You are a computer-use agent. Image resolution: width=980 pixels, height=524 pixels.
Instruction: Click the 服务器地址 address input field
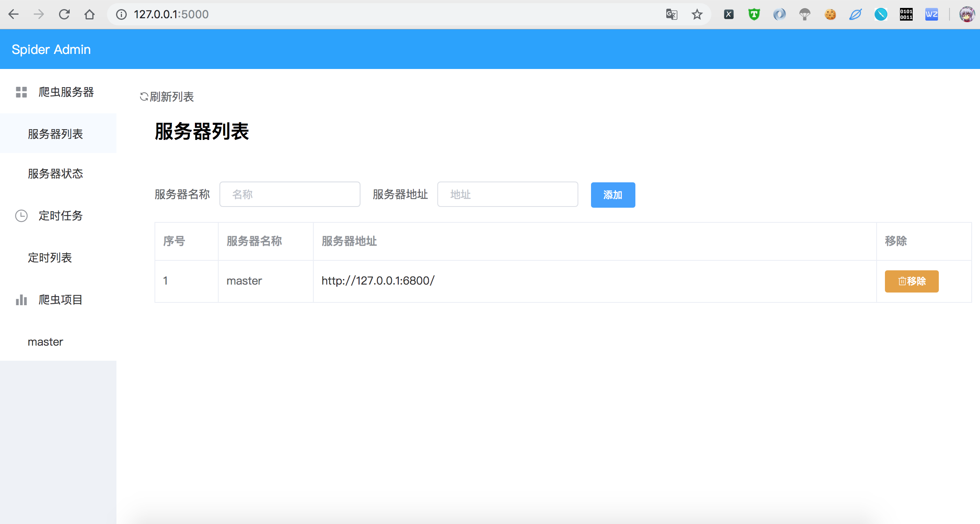pos(507,194)
